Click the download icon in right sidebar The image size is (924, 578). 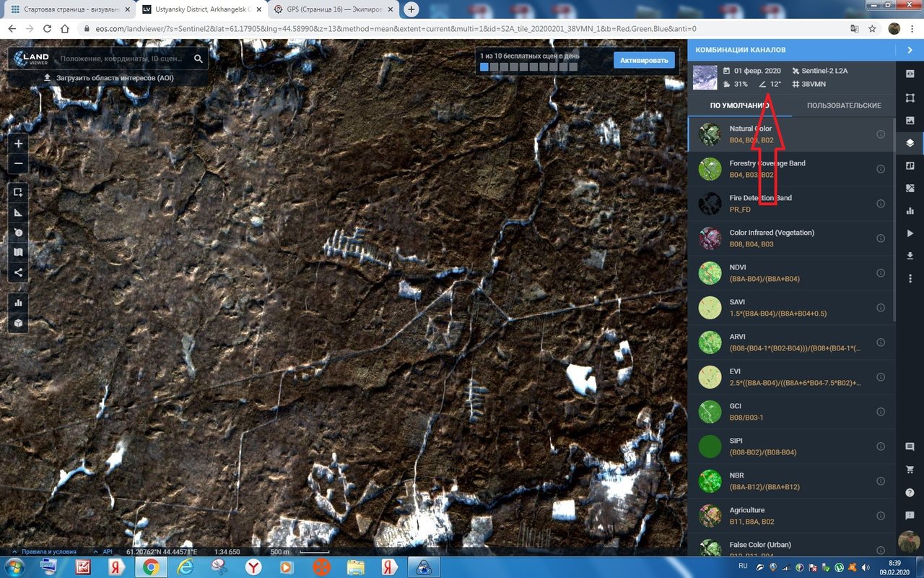tap(910, 256)
